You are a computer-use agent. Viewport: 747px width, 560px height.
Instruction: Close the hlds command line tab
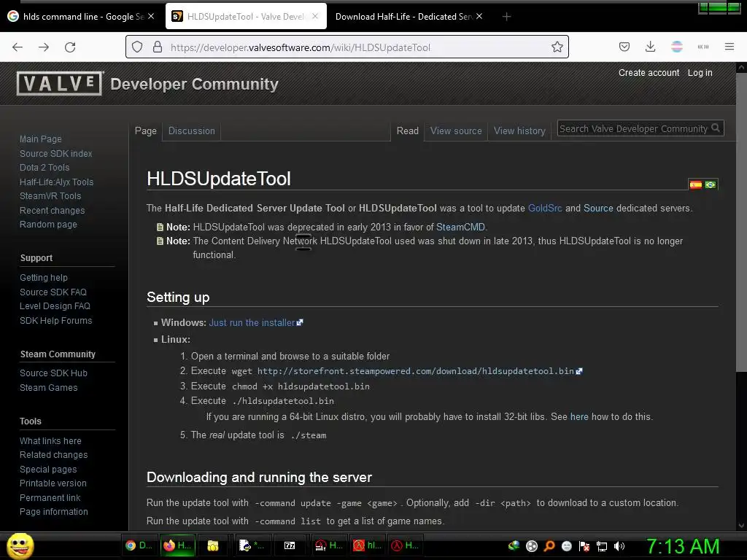(x=151, y=16)
